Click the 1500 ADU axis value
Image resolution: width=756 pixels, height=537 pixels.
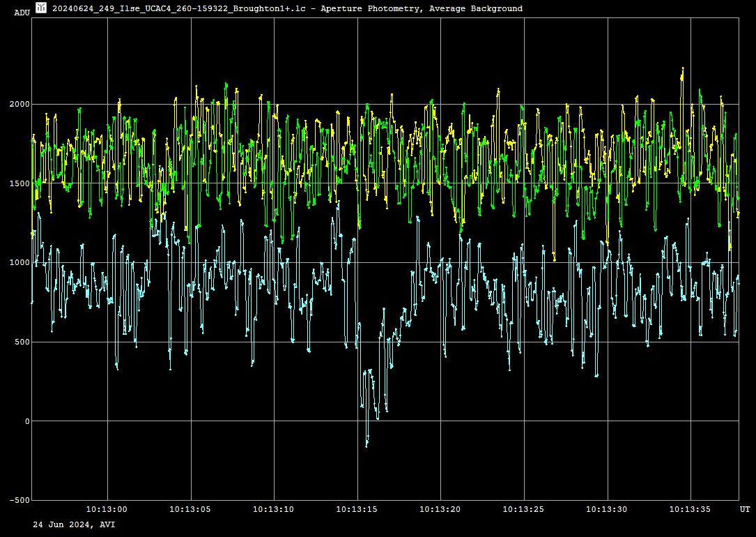20,183
